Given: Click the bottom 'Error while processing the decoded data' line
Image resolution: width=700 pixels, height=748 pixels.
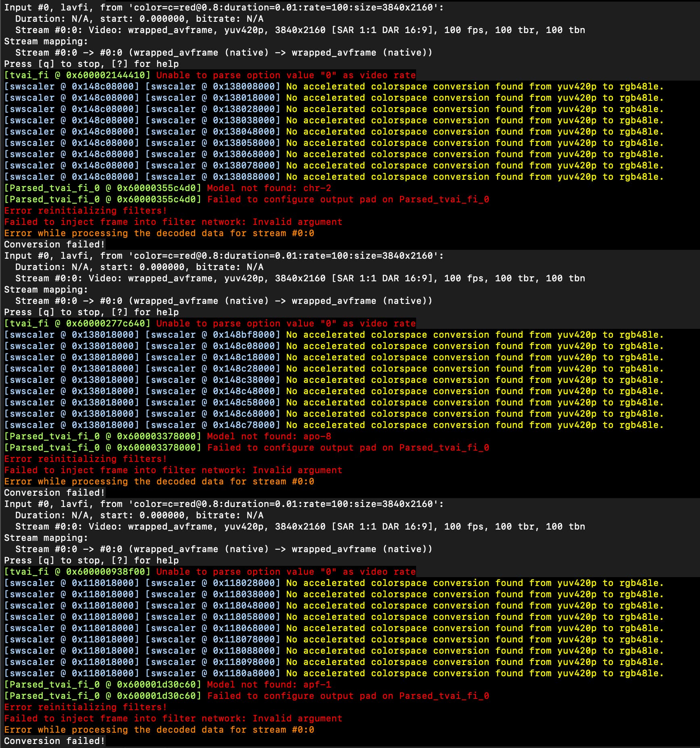Looking at the screenshot, I should [159, 729].
